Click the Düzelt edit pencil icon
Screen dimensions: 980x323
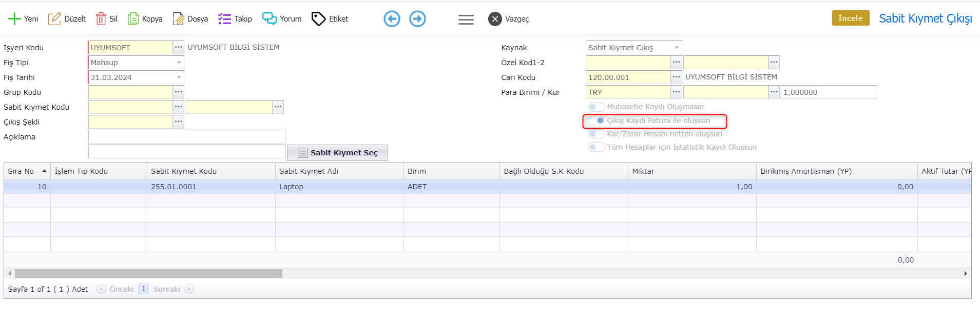(x=54, y=19)
